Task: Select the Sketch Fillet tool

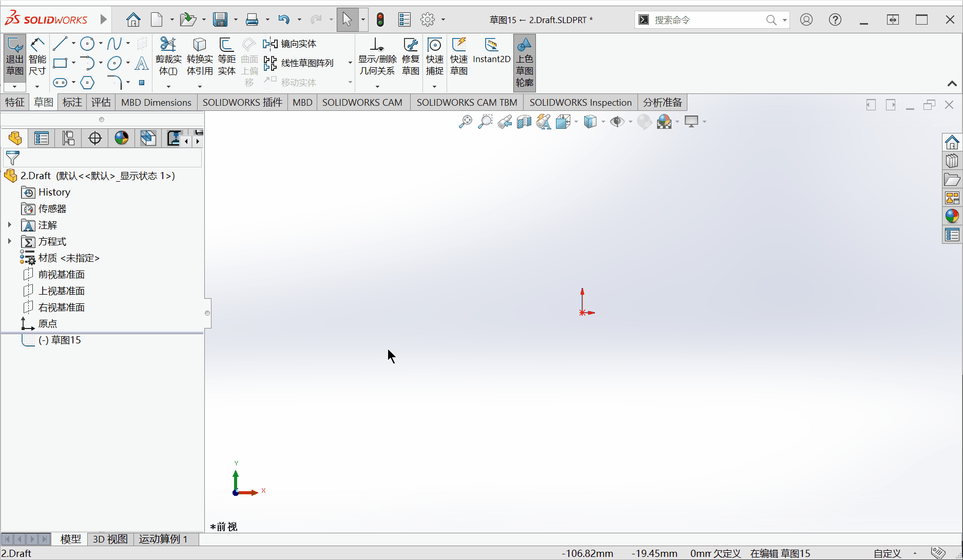Action: click(114, 83)
